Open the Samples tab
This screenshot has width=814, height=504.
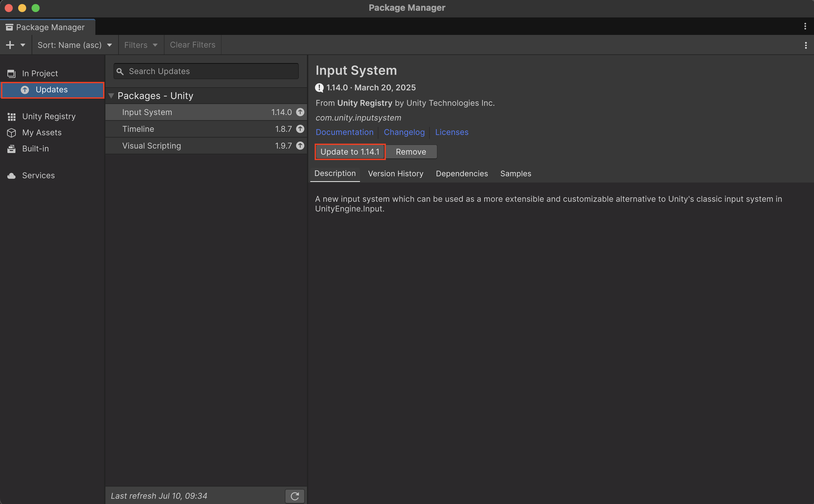pos(515,173)
